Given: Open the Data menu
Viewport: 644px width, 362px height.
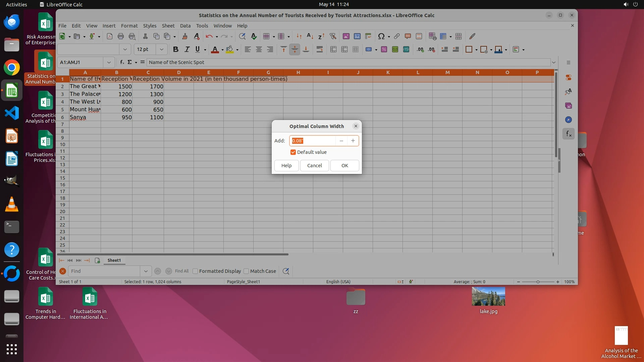Looking at the screenshot, I should tap(185, 26).
